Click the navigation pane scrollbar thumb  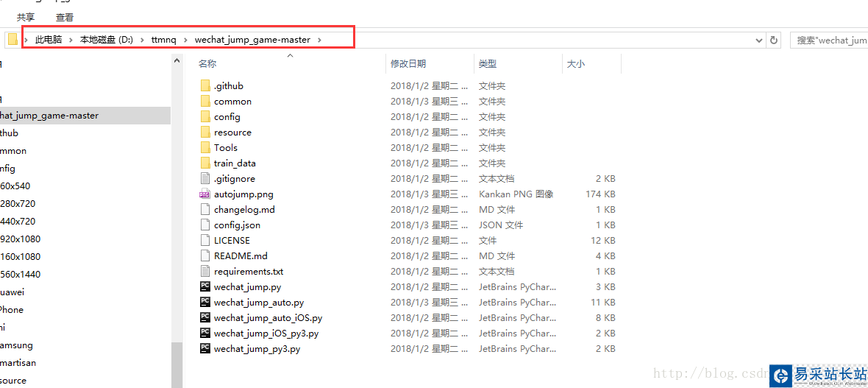[177, 364]
